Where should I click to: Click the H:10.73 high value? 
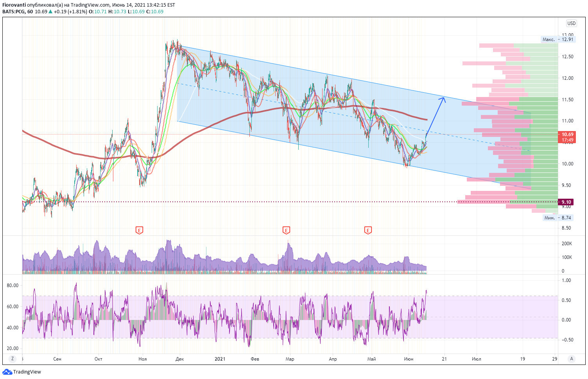(x=117, y=12)
